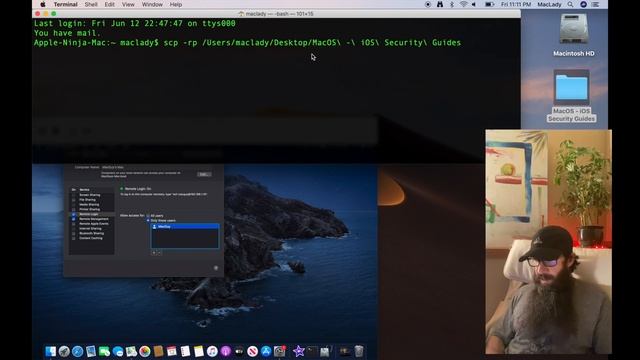Toggle the Internet Sharing service checkbox
The height and width of the screenshot is (360, 640).
coord(73,229)
